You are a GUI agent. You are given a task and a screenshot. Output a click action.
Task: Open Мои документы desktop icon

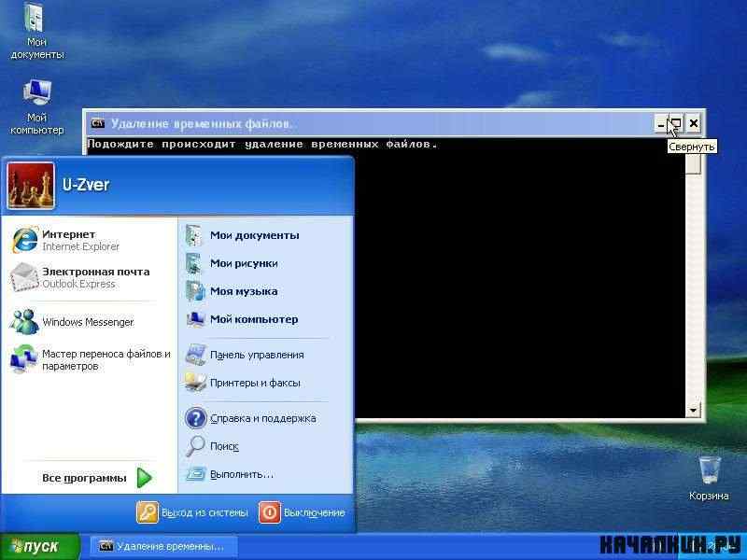click(x=36, y=32)
